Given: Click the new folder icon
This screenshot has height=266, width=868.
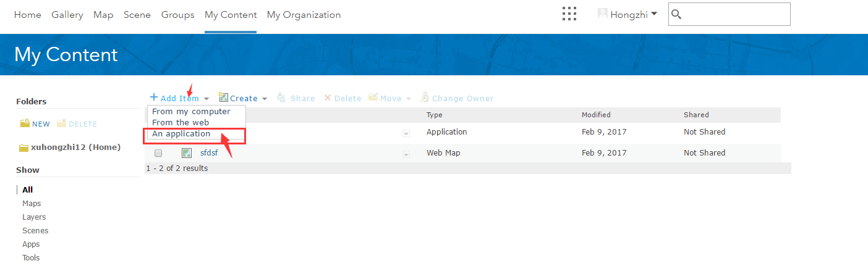Looking at the screenshot, I should [25, 123].
